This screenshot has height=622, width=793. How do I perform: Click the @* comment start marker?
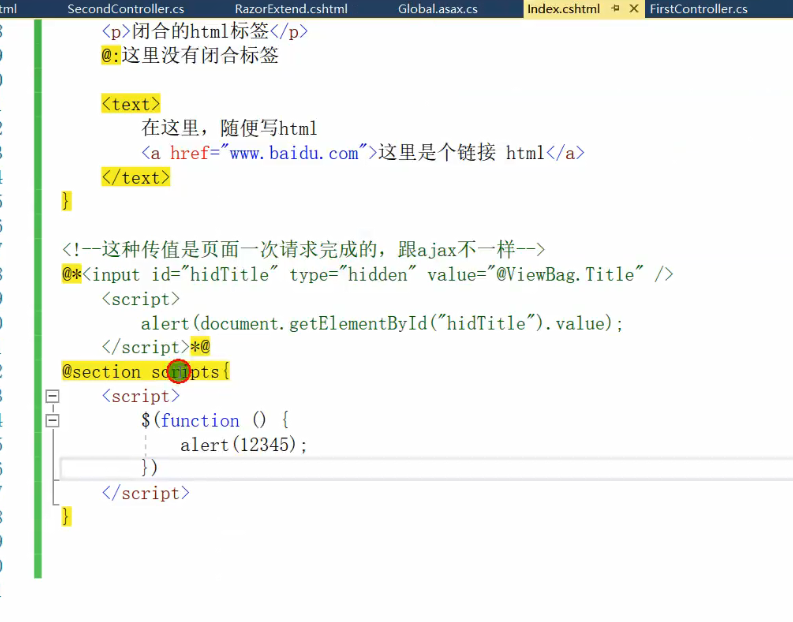coord(71,275)
